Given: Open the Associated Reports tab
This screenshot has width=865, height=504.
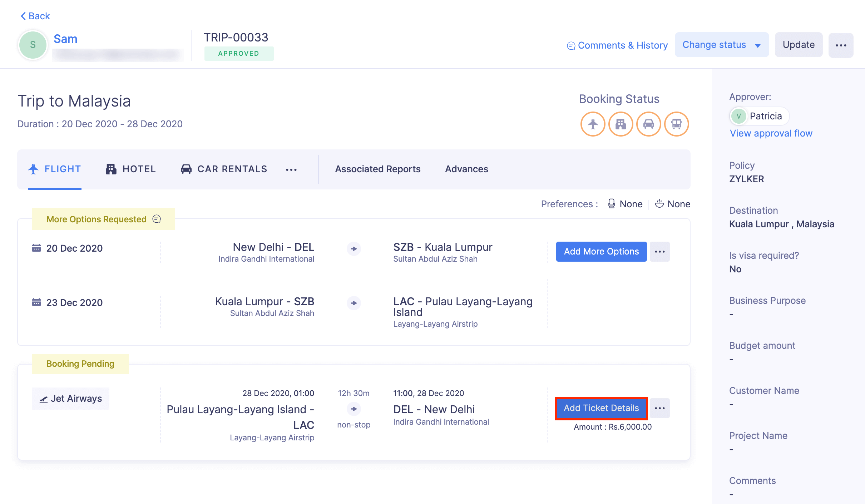Looking at the screenshot, I should click(x=377, y=169).
